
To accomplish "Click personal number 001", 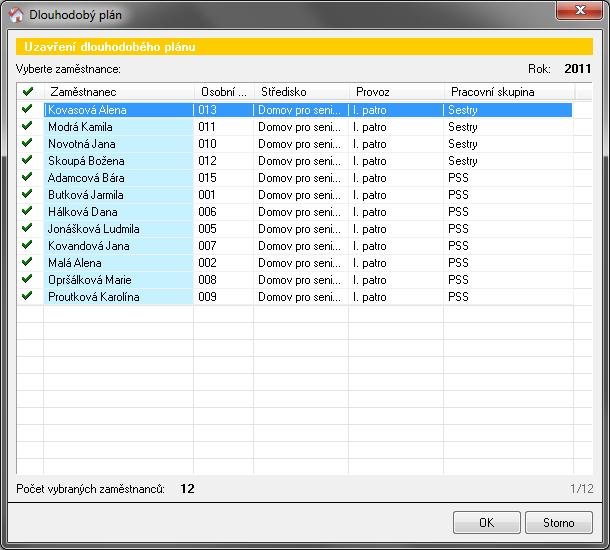I will (x=207, y=195).
